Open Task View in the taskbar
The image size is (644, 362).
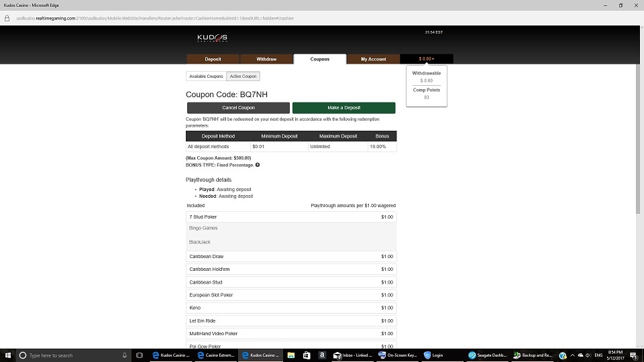point(140,355)
